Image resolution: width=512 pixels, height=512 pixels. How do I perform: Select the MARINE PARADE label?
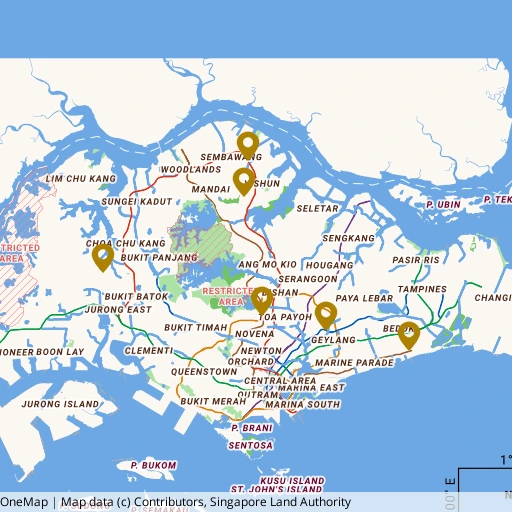click(355, 363)
